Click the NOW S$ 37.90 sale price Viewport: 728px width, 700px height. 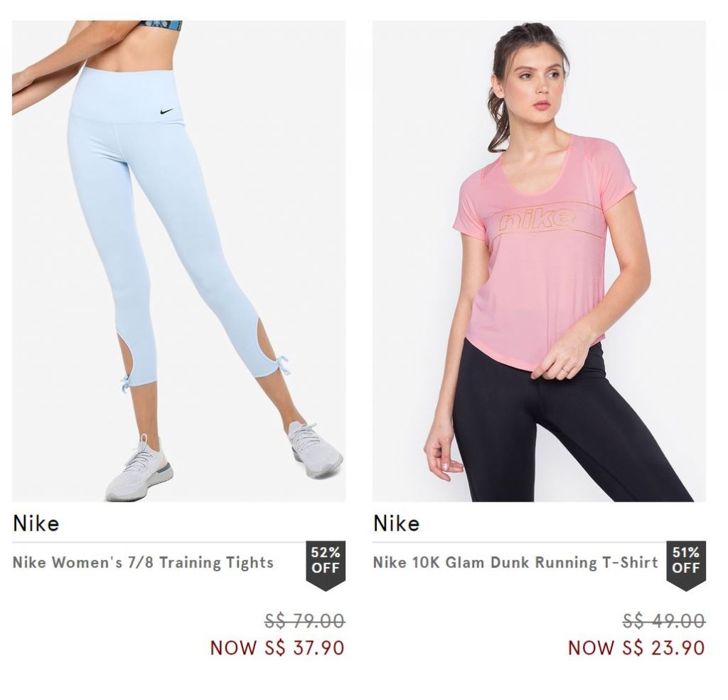(277, 647)
